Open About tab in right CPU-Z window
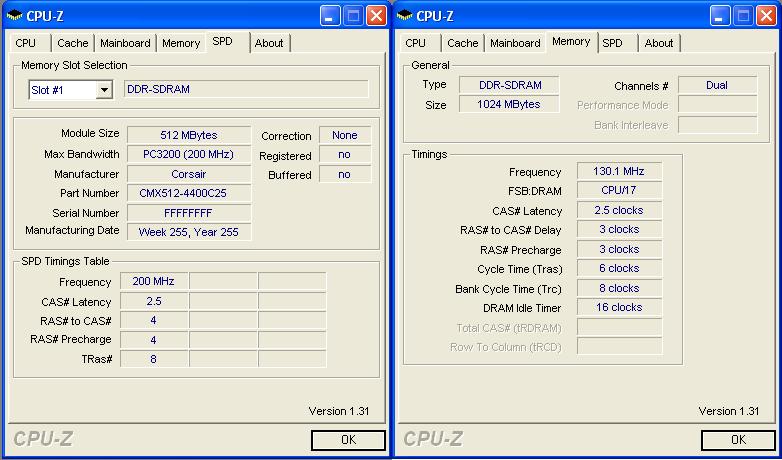Screen dimensions: 782x460 659,43
